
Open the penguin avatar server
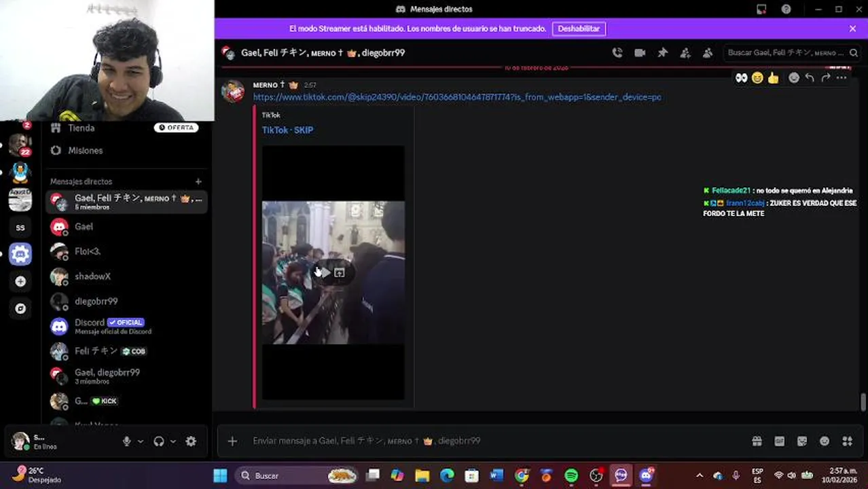click(x=20, y=173)
